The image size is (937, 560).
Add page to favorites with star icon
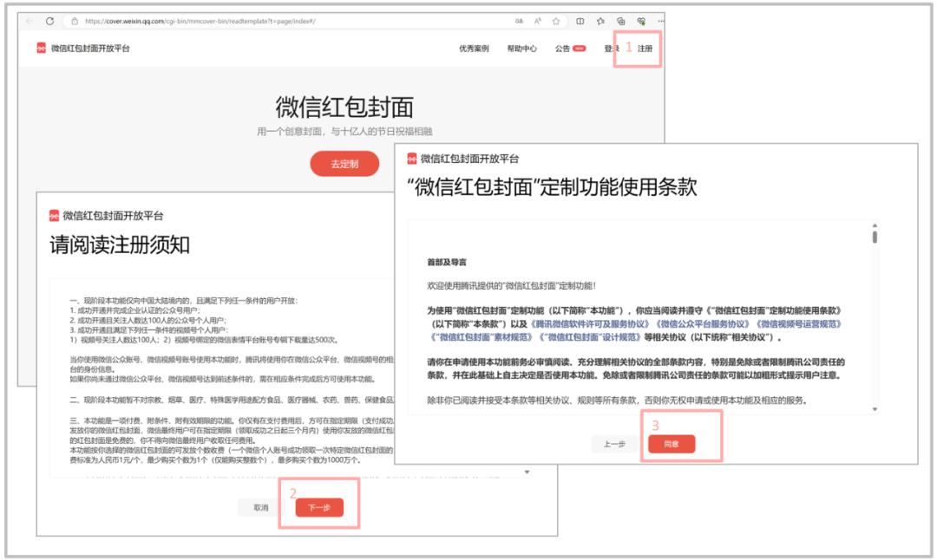[x=556, y=21]
